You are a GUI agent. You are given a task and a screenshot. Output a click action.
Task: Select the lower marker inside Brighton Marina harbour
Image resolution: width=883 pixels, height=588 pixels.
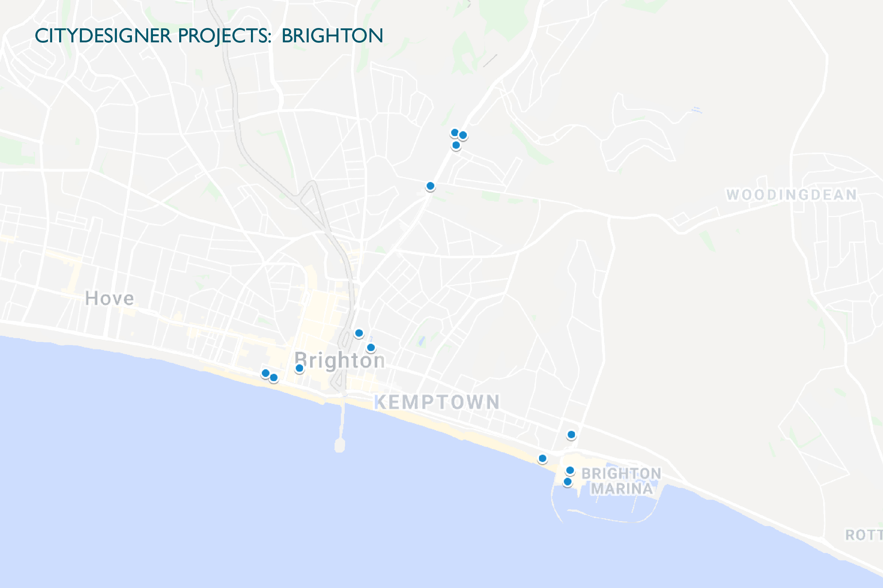[x=568, y=482]
